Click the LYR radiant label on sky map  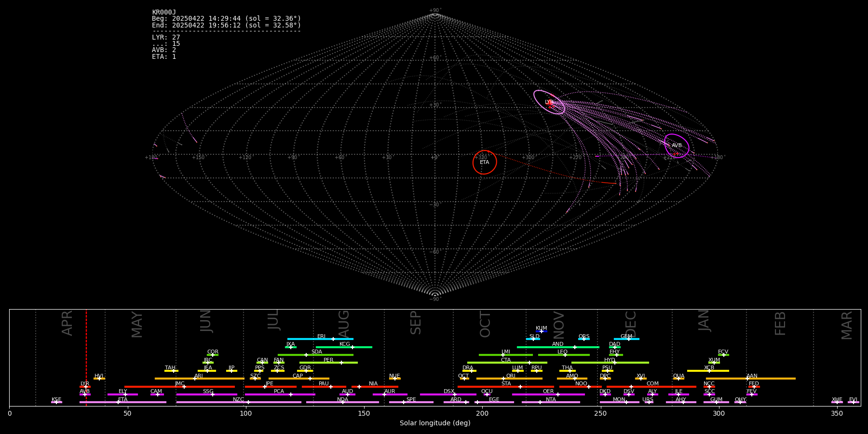(549, 102)
